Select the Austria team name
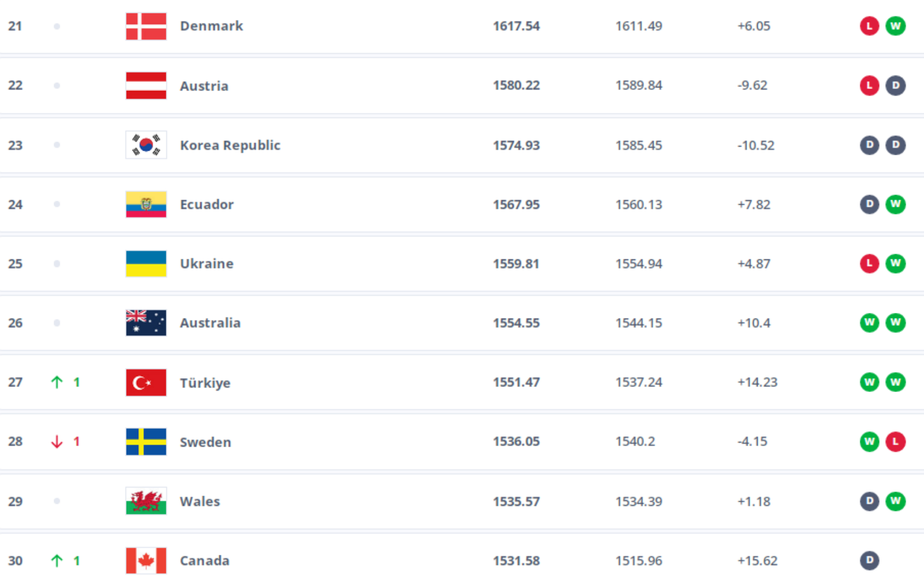 [204, 86]
